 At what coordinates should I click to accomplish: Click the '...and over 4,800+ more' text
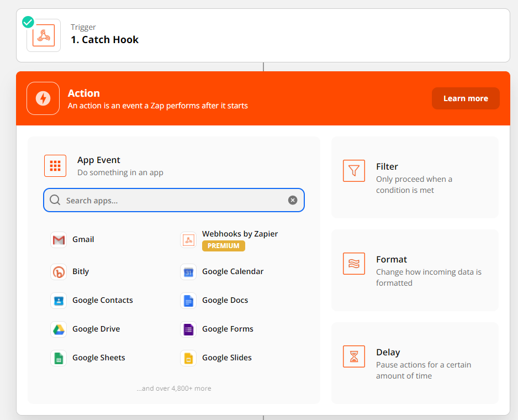174,389
